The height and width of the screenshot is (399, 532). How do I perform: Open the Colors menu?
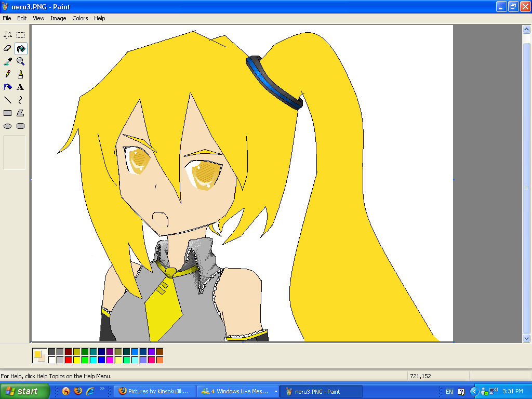pos(80,18)
